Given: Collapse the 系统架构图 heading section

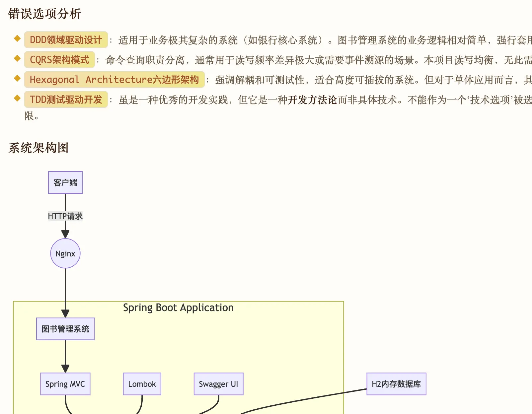Looking at the screenshot, I should click(x=38, y=148).
